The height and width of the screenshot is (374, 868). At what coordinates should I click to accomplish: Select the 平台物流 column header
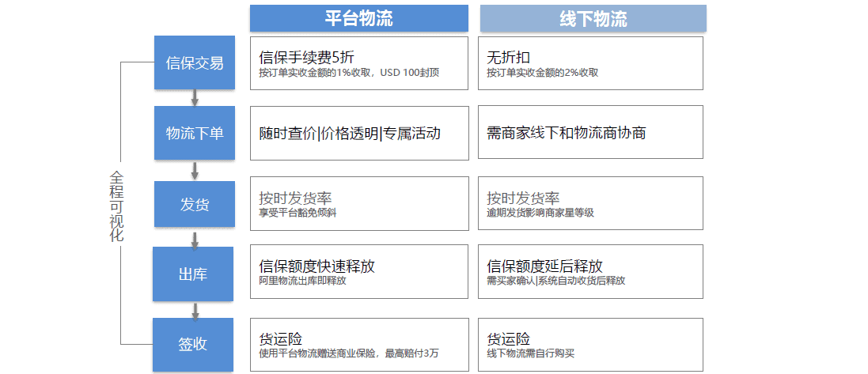(358, 19)
